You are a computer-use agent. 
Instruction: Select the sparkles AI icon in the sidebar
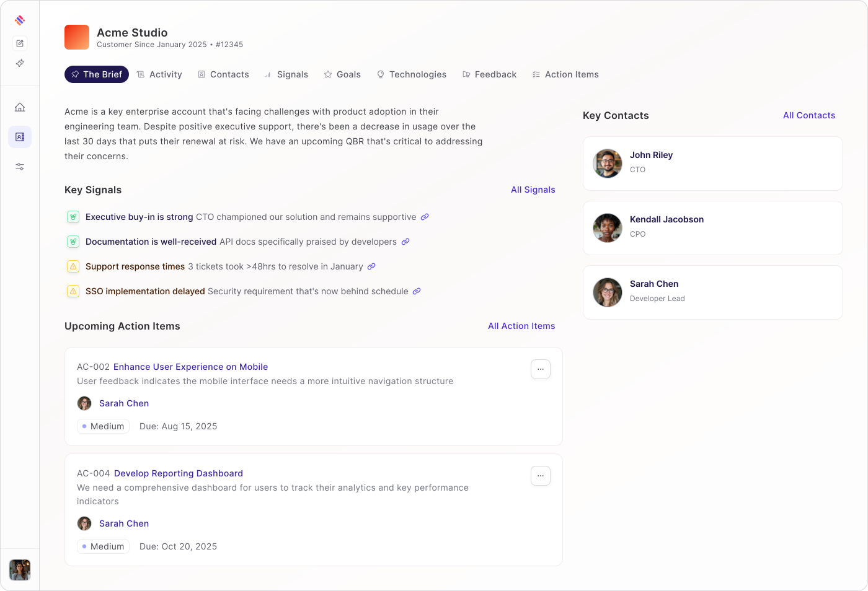(20, 63)
